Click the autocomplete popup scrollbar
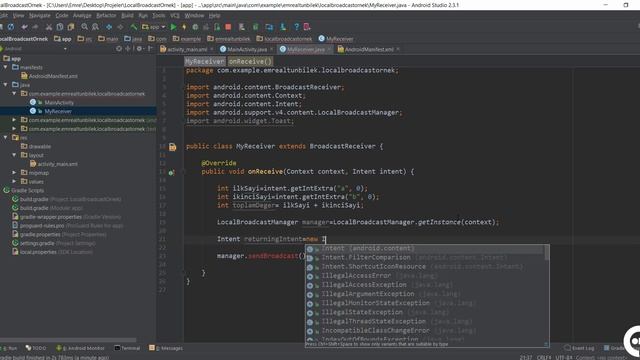The width and height of the screenshot is (640, 360). 547,253
